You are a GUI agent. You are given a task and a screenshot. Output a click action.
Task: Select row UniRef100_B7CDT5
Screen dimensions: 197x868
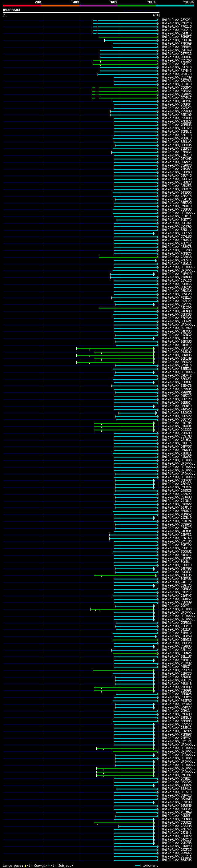click(x=176, y=338)
